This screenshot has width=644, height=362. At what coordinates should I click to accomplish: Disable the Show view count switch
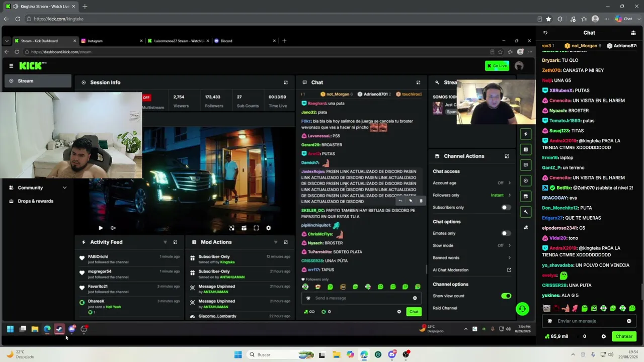[x=506, y=296]
